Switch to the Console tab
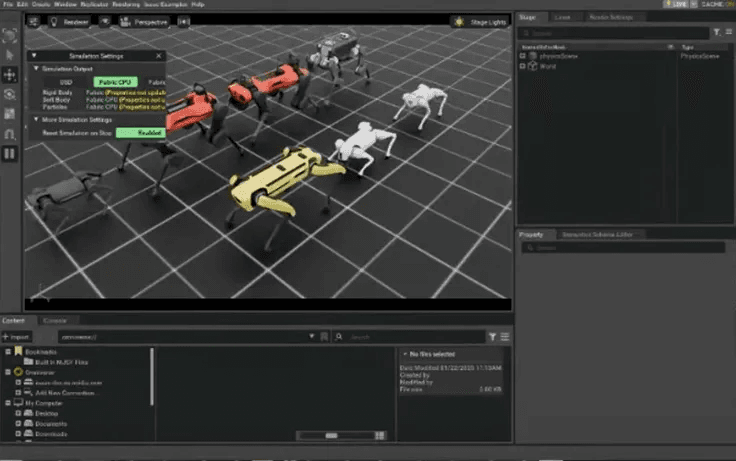Image resolution: width=736 pixels, height=461 pixels. click(54, 320)
